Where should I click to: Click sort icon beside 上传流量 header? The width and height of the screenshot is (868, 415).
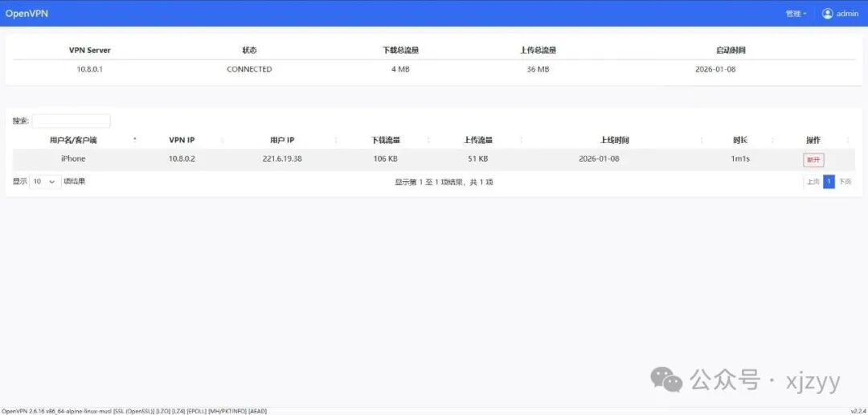pos(520,140)
